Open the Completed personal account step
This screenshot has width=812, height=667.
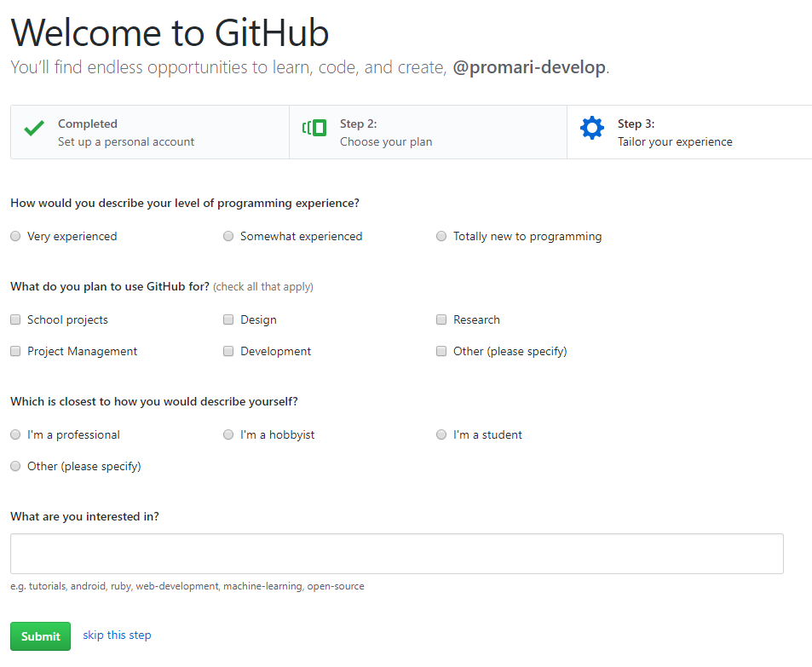pyautogui.click(x=150, y=132)
